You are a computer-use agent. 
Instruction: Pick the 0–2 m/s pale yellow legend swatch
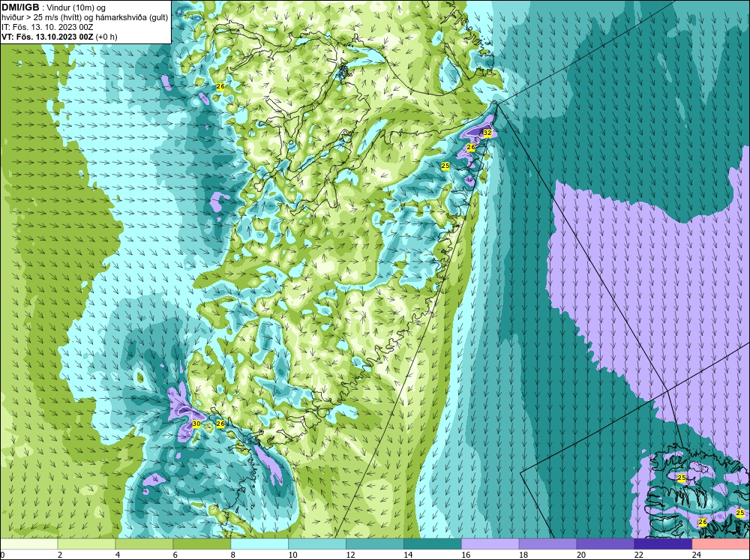point(28,544)
